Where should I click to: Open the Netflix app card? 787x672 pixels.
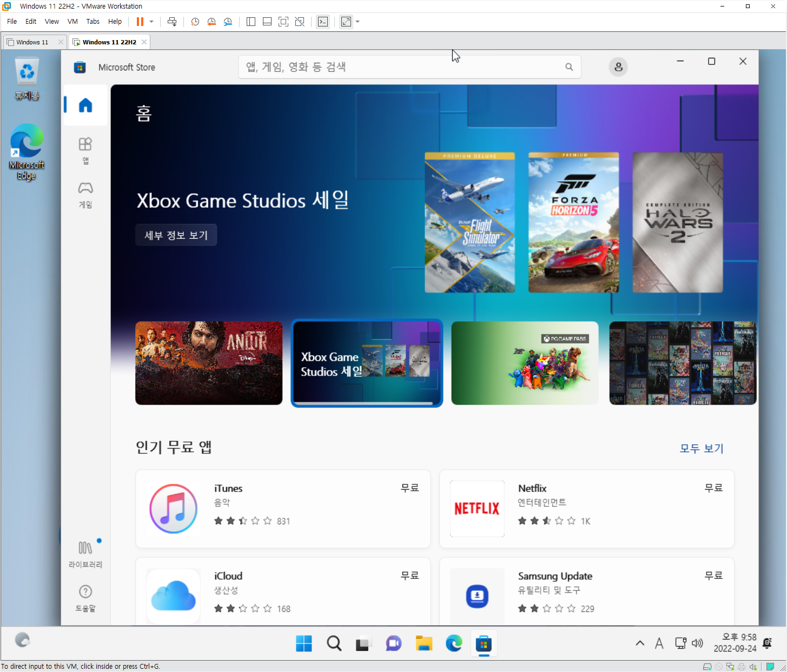tap(587, 509)
